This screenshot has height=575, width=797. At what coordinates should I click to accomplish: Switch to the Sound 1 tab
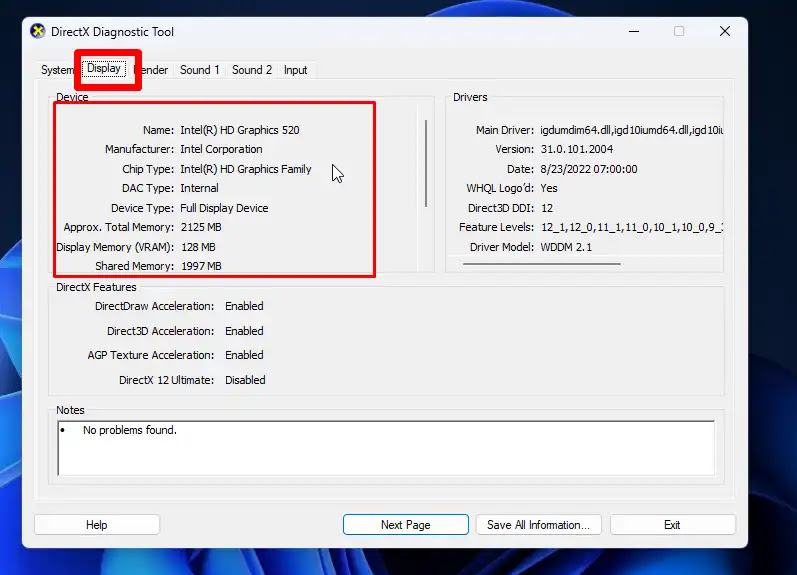coord(199,70)
